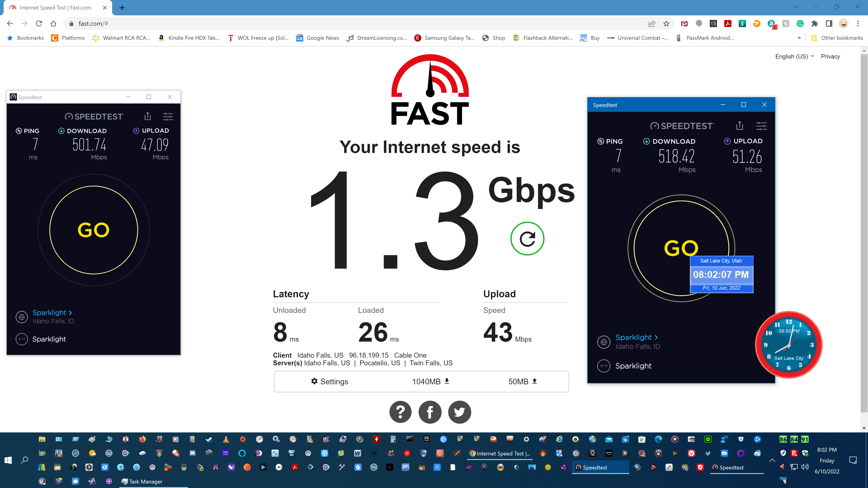Click the green reload speed test icon
Screen dimensions: 868x488
(x=527, y=238)
